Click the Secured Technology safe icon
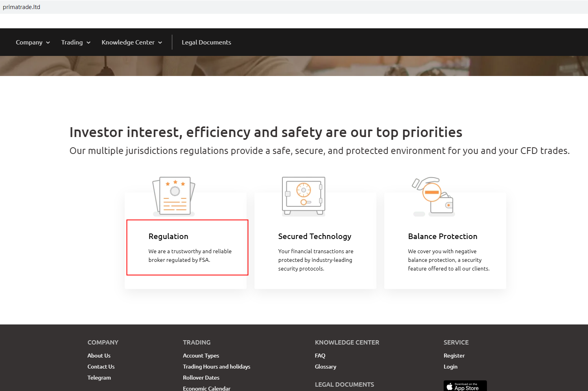This screenshot has height=391, width=588. click(304, 196)
